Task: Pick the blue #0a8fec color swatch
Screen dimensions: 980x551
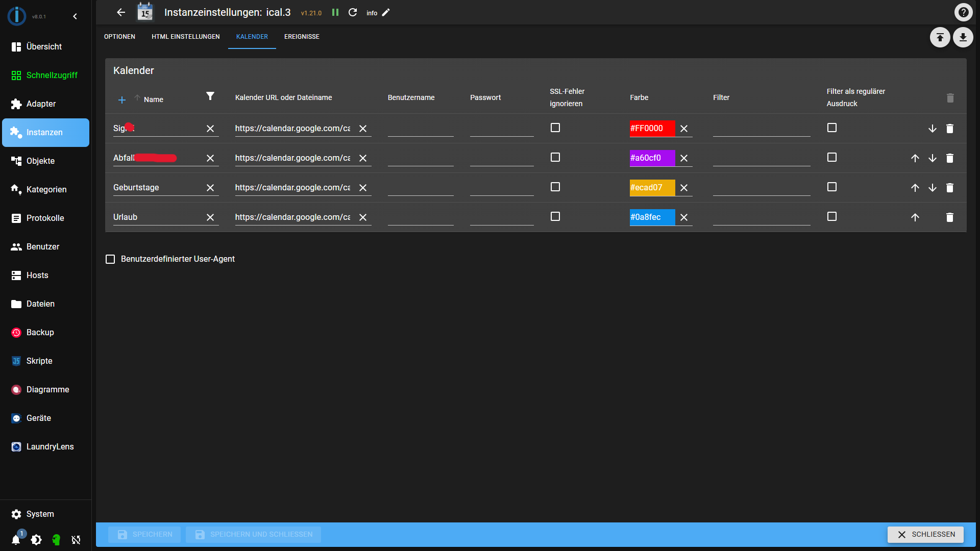Action: pyautogui.click(x=652, y=217)
